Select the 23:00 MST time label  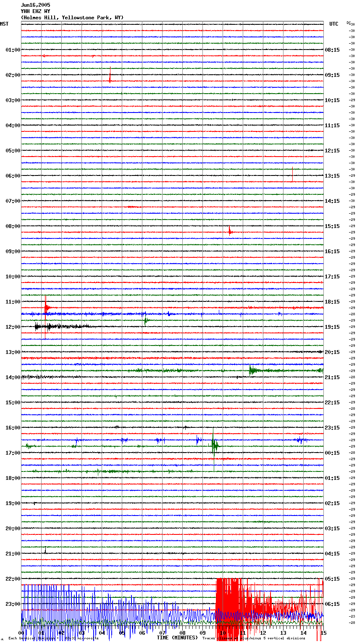13,604
